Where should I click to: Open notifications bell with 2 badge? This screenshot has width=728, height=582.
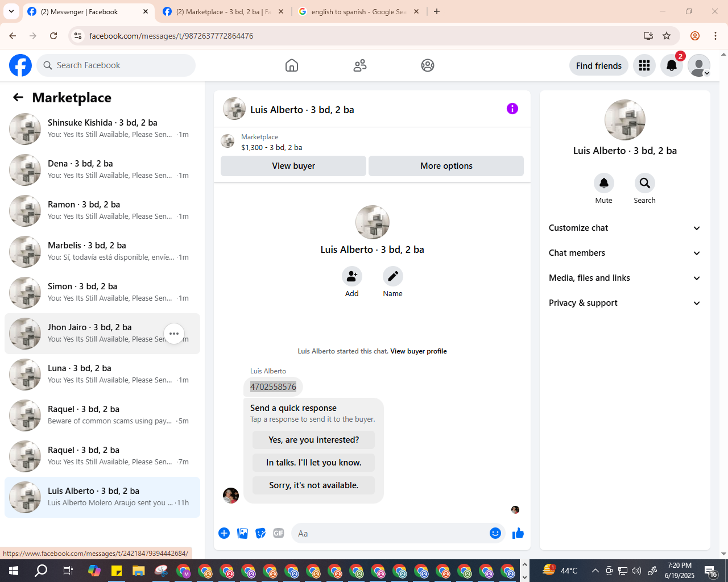pyautogui.click(x=672, y=65)
